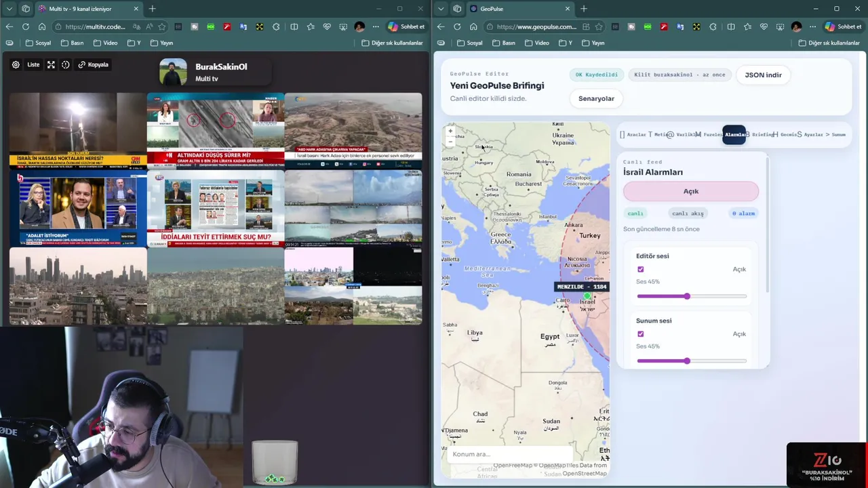Open the extensions puzzle icon in the GeoPulse window

713,27
